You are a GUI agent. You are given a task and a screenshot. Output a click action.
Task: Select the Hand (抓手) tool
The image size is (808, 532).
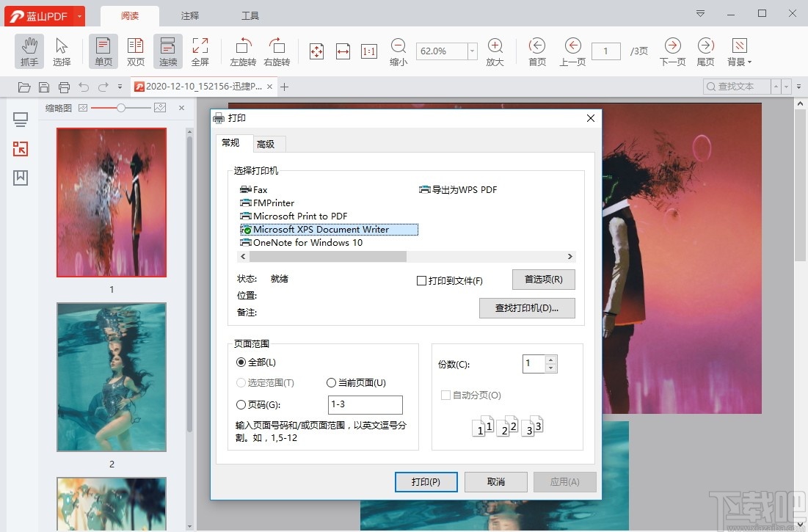(x=29, y=51)
